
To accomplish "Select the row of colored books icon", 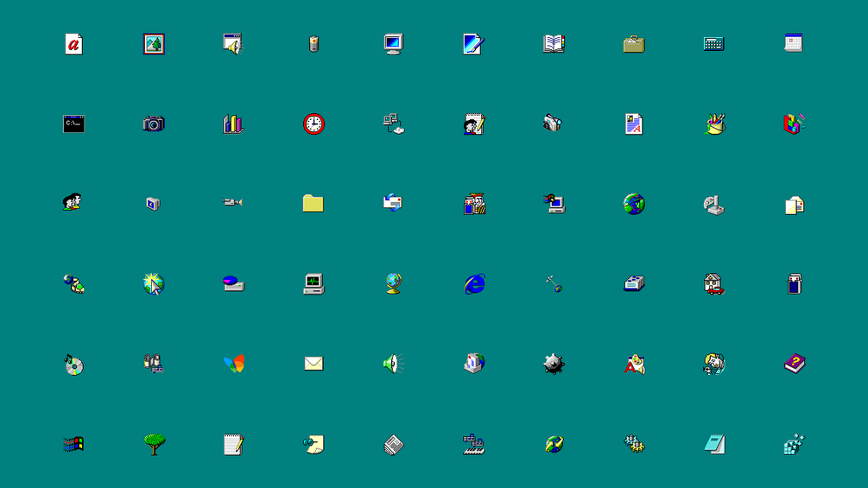I will [x=233, y=124].
